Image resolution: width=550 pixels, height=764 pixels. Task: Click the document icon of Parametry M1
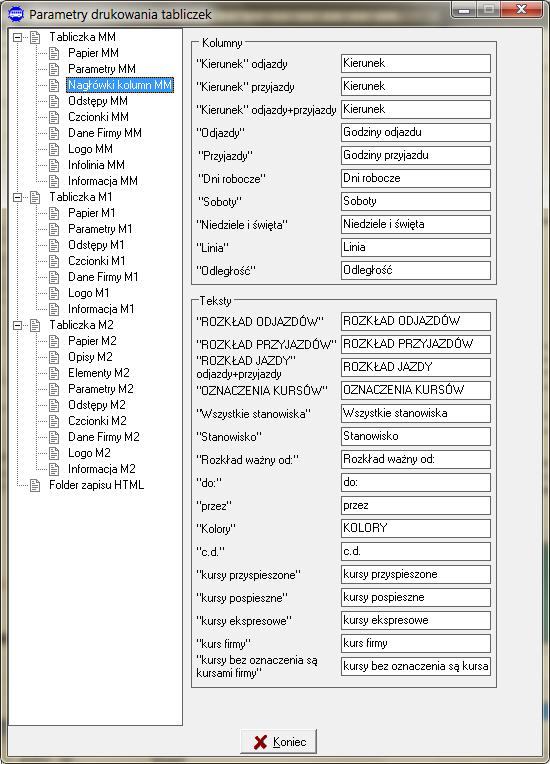tap(54, 229)
